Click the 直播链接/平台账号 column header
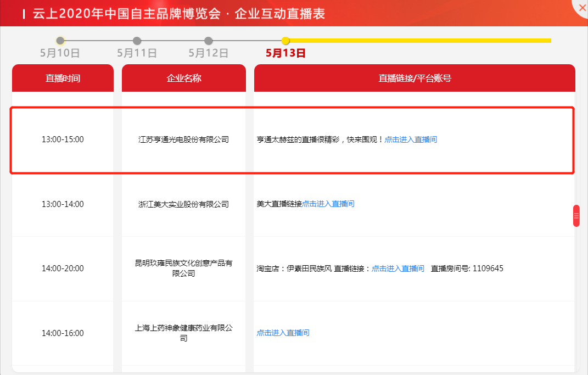 [x=415, y=78]
